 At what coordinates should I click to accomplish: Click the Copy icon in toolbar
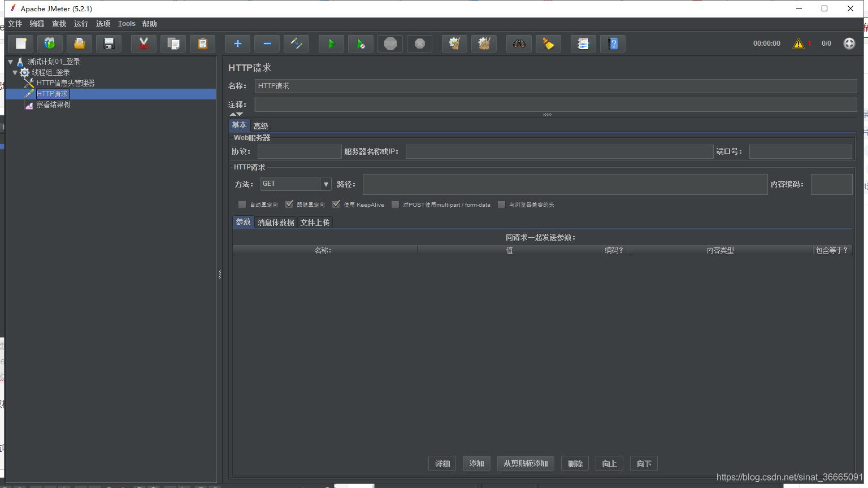173,43
